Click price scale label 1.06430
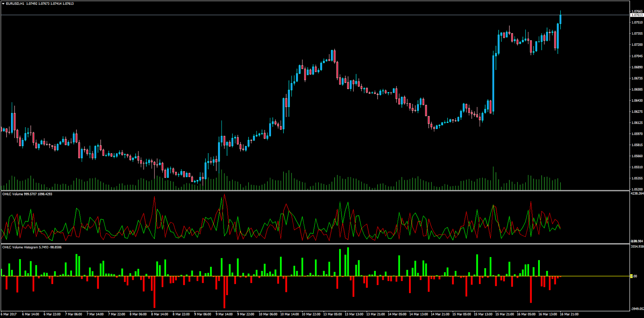This screenshot has height=318, width=644. pyautogui.click(x=637, y=100)
